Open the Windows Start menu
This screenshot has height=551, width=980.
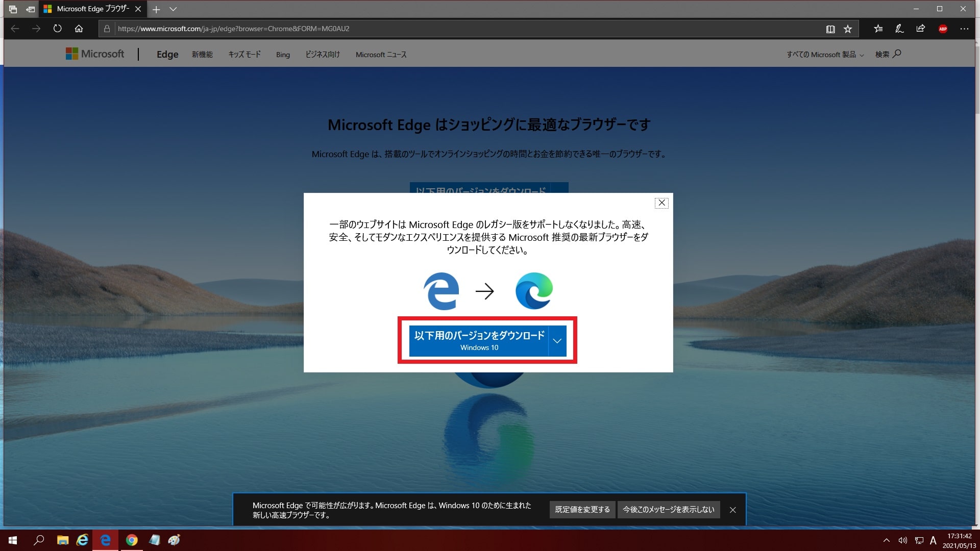pos(13,540)
